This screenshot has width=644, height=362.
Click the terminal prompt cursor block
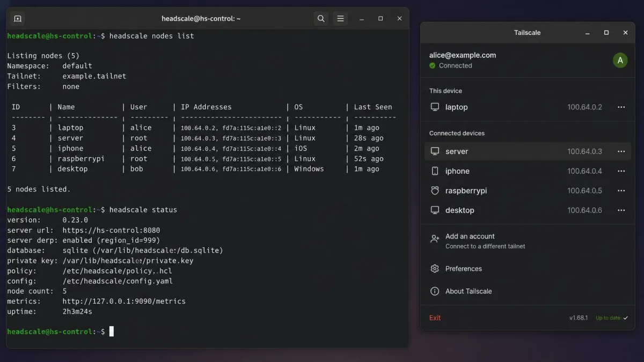(x=112, y=331)
